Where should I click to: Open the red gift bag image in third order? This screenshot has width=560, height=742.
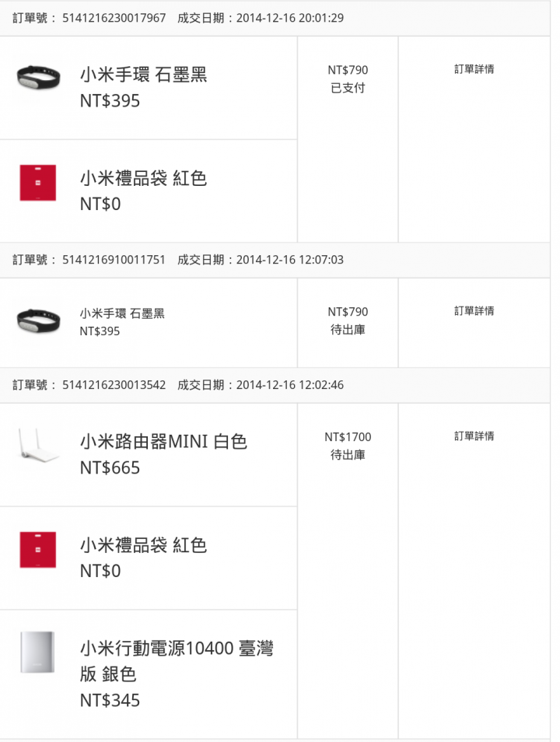click(38, 550)
